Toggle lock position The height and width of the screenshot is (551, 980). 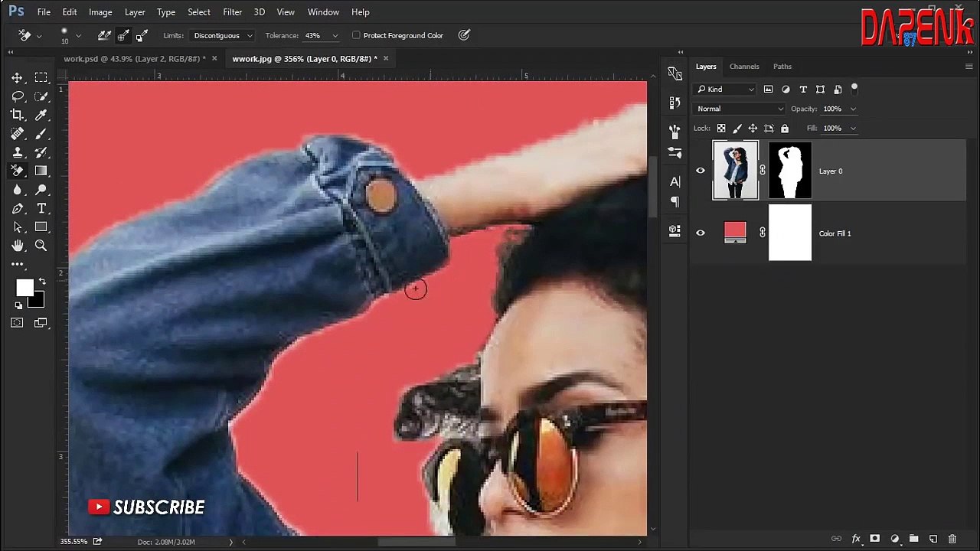click(753, 129)
